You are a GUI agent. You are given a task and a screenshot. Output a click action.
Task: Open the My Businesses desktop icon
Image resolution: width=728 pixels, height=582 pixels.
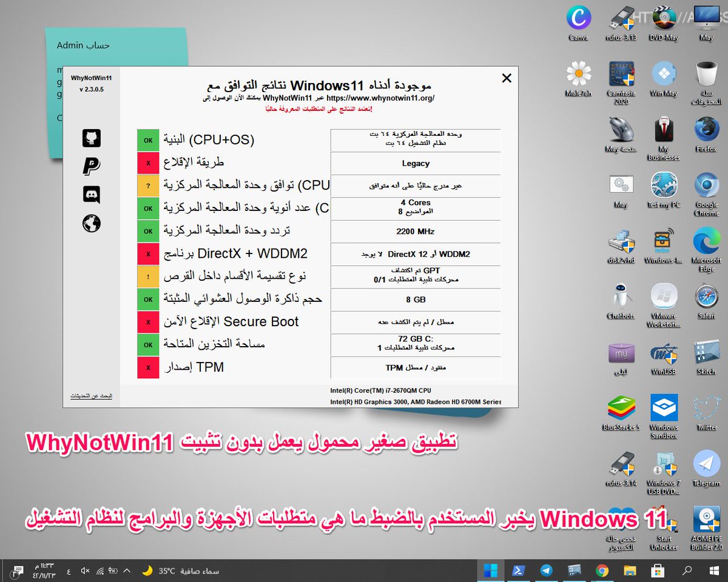(x=664, y=138)
